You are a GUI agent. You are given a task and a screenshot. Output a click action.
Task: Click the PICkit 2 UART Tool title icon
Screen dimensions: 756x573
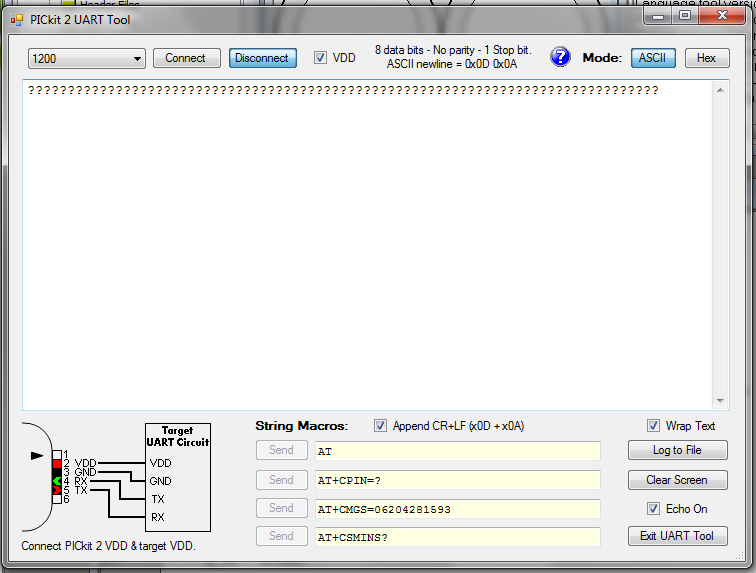[x=17, y=20]
